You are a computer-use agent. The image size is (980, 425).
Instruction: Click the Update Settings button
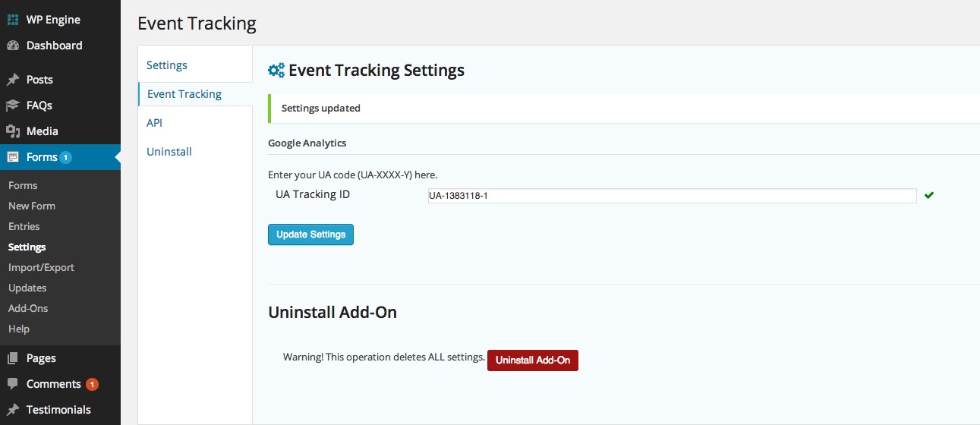(310, 235)
